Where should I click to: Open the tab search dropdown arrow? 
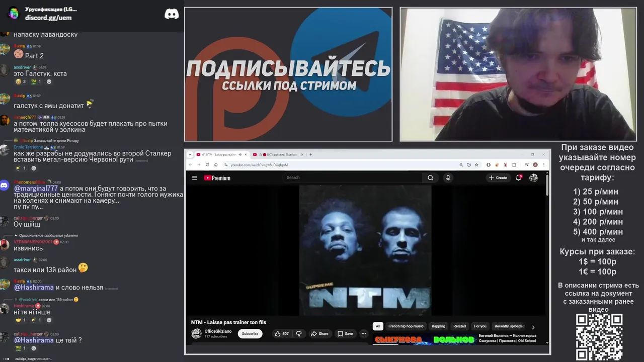click(x=190, y=154)
